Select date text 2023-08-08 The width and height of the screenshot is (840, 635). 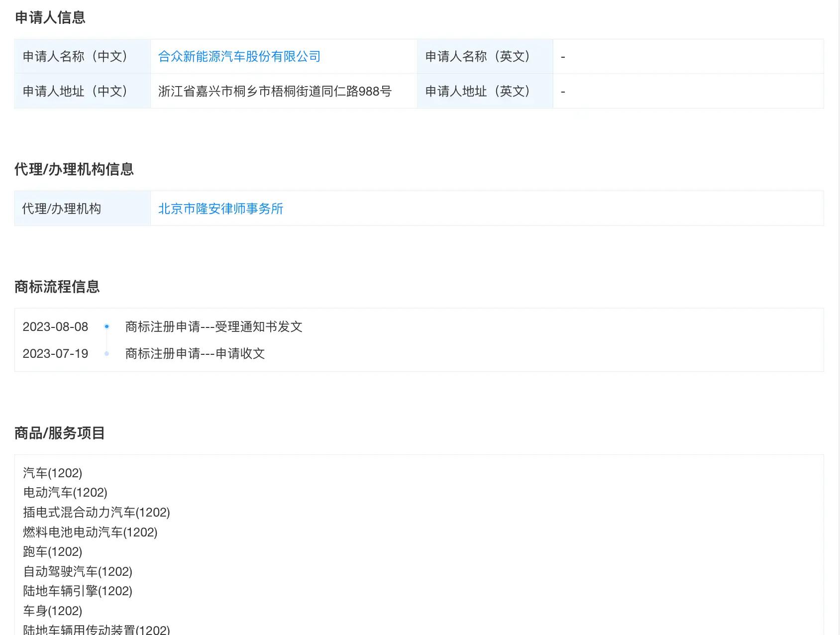point(55,326)
